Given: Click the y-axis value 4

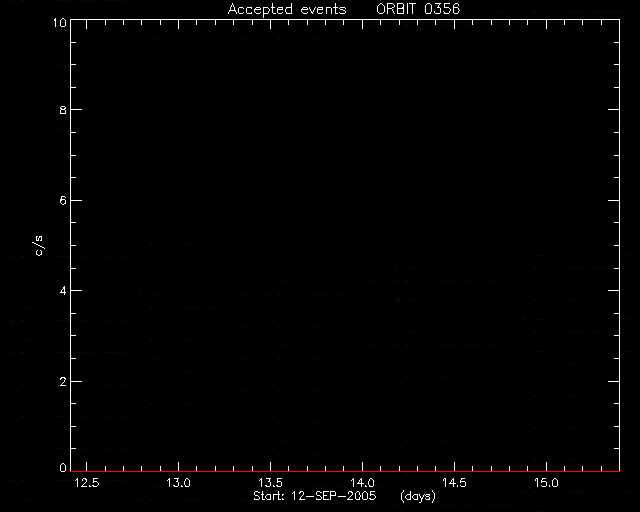Looking at the screenshot, I should pos(63,291).
